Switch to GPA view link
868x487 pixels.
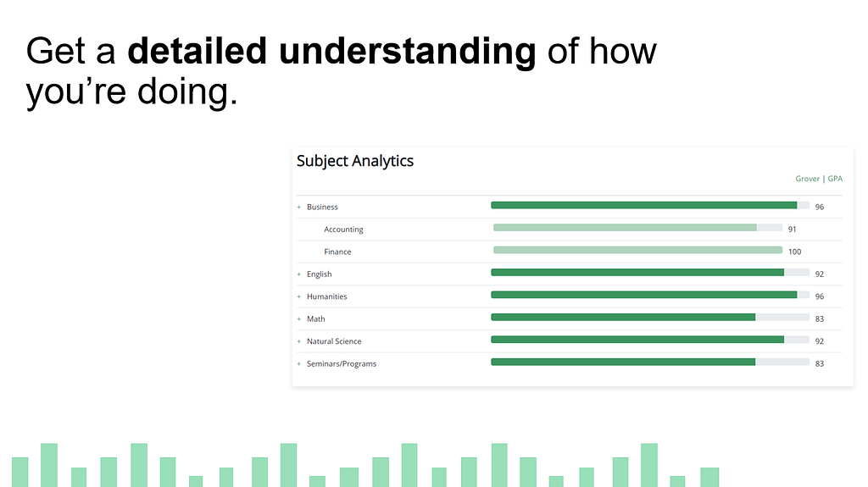(x=835, y=179)
